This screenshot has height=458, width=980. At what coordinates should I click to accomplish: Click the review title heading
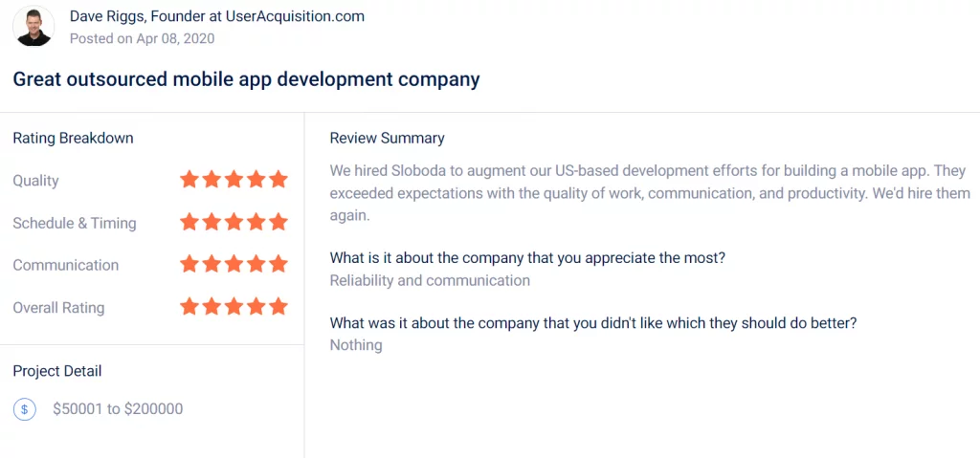(246, 80)
